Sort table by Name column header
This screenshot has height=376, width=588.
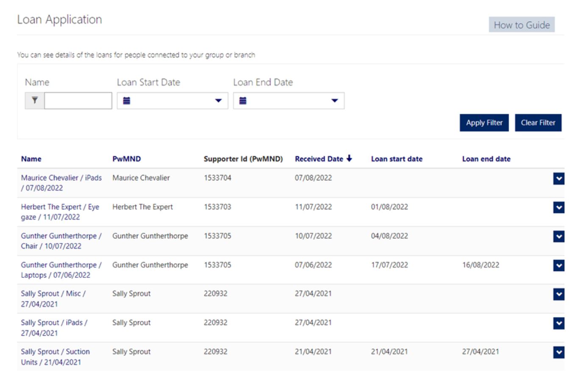[31, 159]
